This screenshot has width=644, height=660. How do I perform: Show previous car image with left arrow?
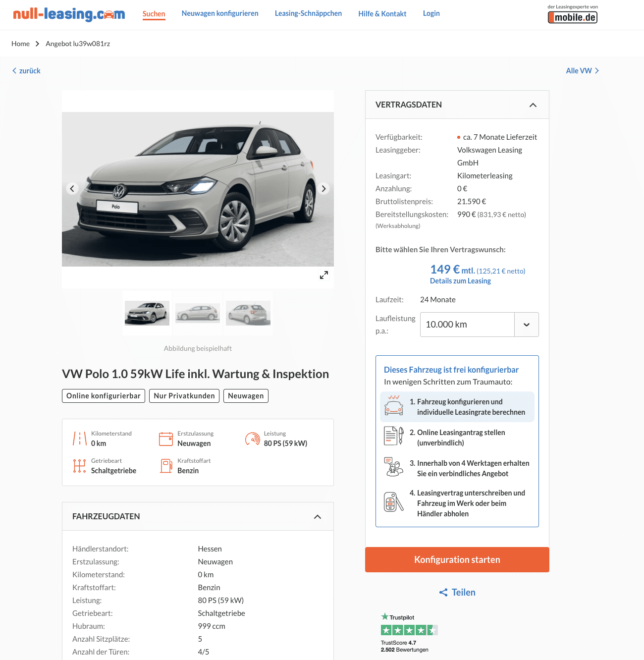72,189
